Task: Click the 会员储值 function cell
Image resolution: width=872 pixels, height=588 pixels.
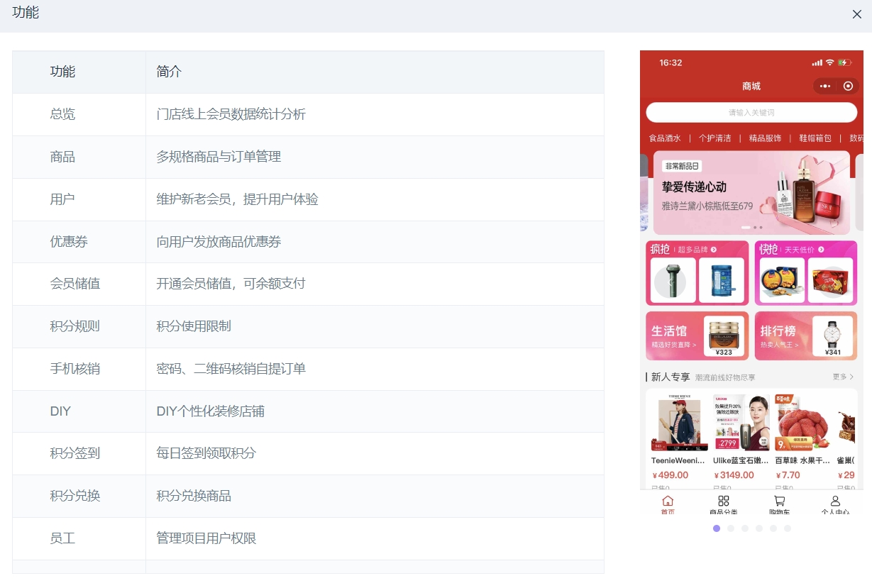Action: click(x=79, y=284)
